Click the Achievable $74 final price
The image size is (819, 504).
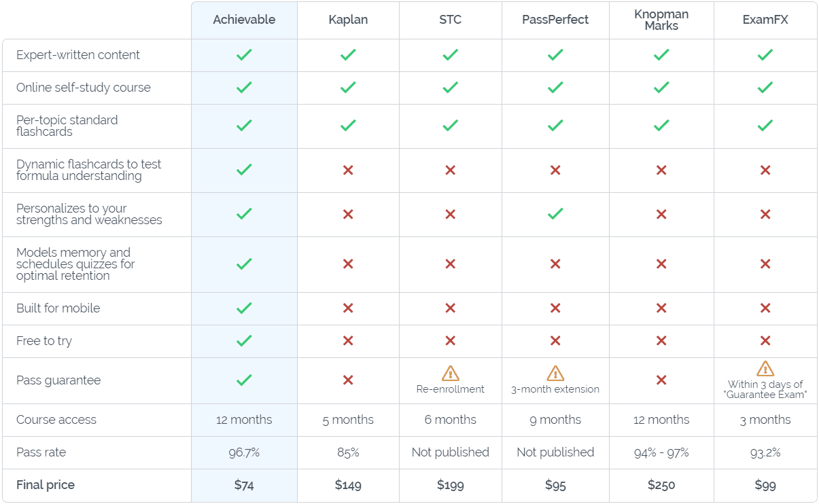click(x=244, y=485)
